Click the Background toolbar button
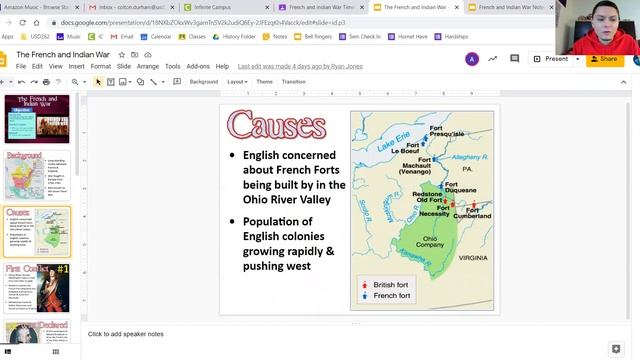Screen dimensions: 640x360 pyautogui.click(x=204, y=82)
